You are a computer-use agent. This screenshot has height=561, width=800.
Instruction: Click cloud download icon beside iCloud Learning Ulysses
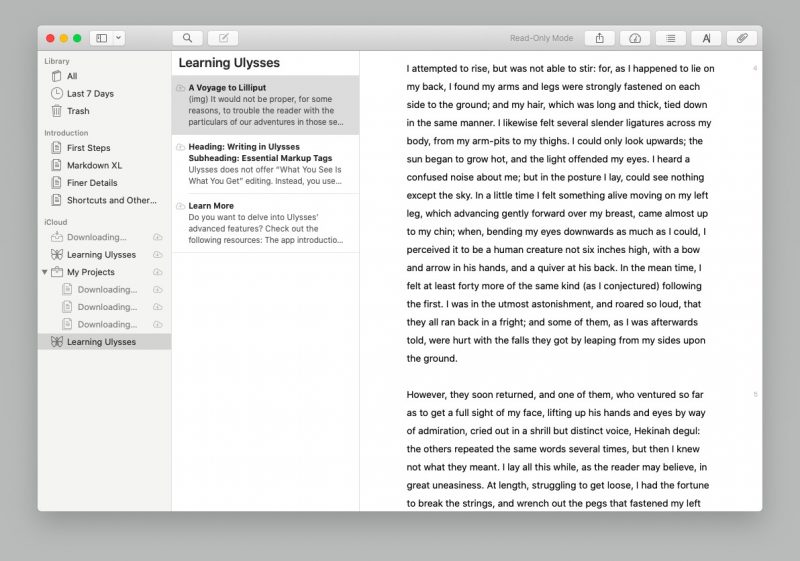click(158, 254)
